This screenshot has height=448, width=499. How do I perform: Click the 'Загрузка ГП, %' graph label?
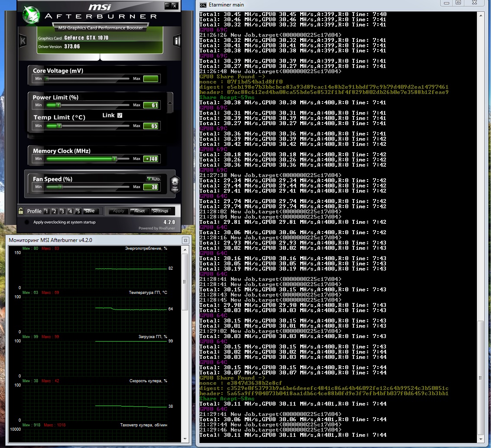(x=153, y=337)
